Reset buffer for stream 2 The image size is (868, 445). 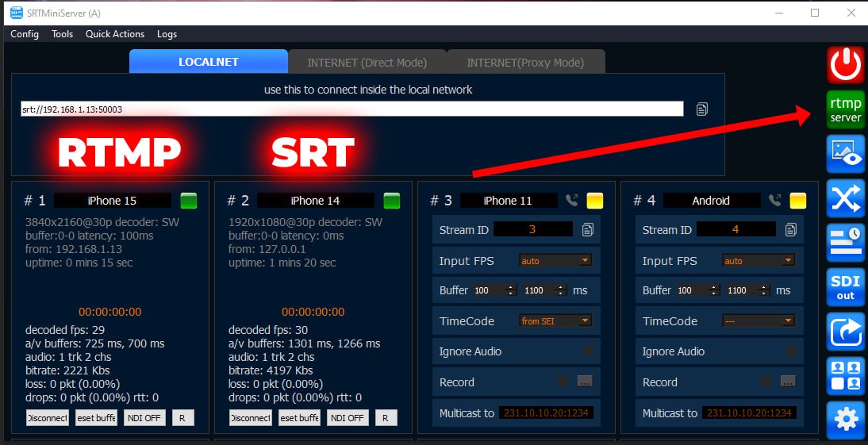tap(299, 418)
